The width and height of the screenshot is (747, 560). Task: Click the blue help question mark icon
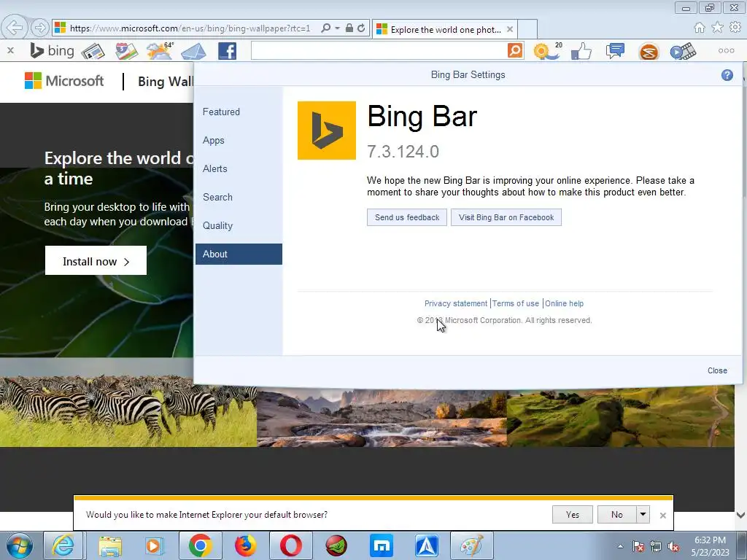pos(727,75)
